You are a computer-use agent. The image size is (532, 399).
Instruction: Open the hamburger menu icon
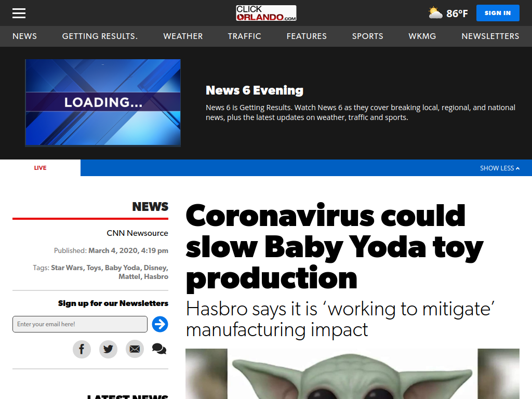pos(19,13)
